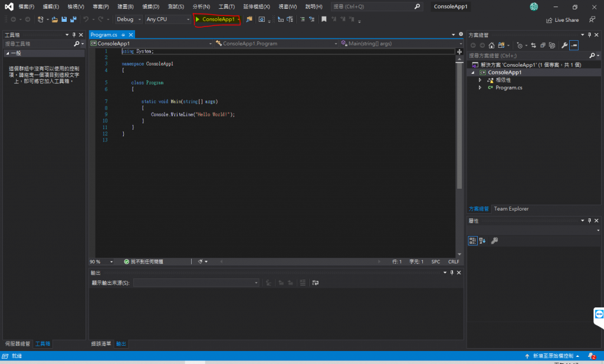This screenshot has width=604, height=364.
Task: Click Sync with Active Document icon
Action: coord(533,45)
